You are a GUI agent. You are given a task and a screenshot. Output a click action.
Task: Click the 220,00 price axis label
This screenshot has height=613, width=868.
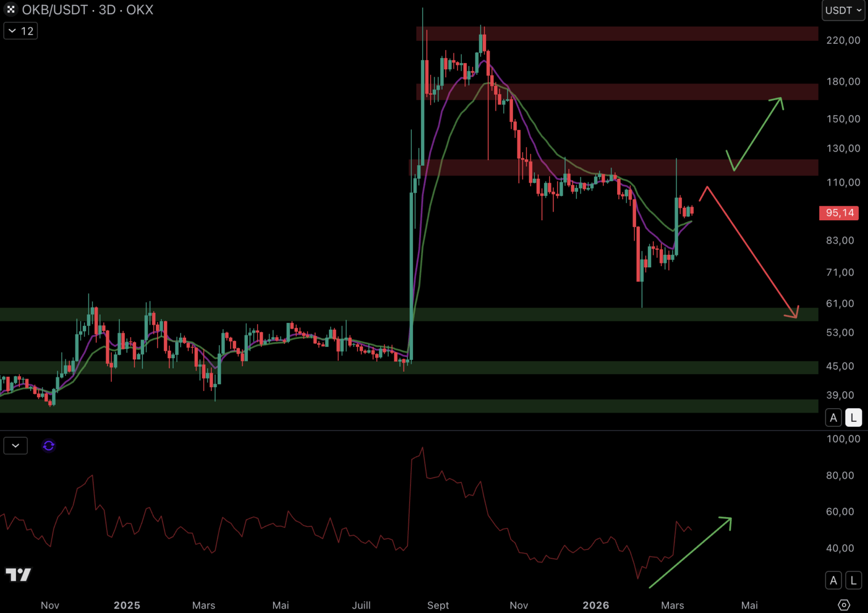[843, 40]
